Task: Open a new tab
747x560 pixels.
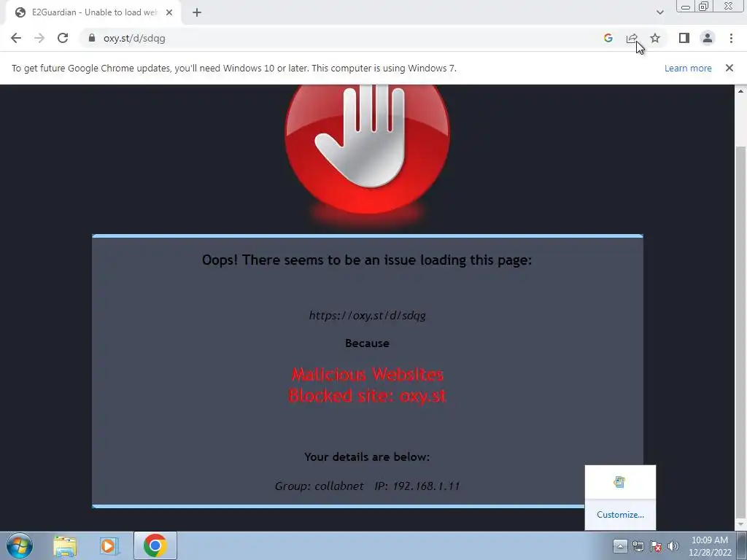Action: click(197, 12)
